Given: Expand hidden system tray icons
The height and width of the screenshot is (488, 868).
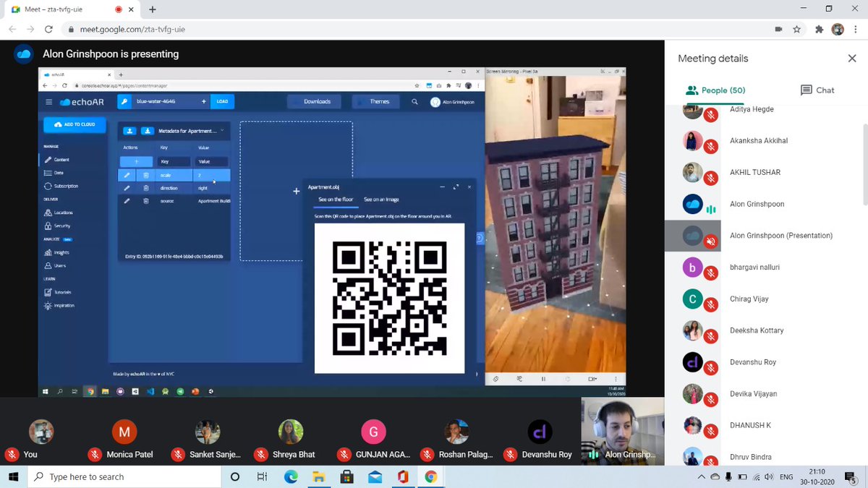Looking at the screenshot, I should pos(701,477).
